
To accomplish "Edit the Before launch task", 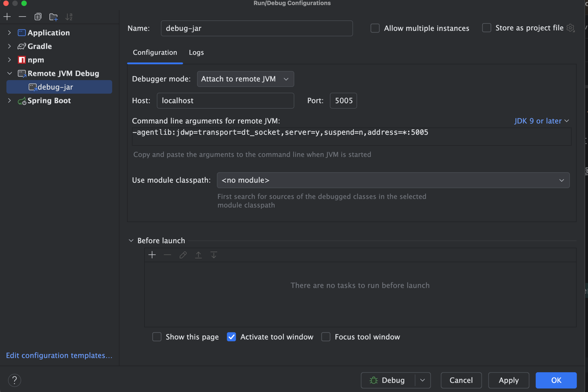I will pos(183,255).
